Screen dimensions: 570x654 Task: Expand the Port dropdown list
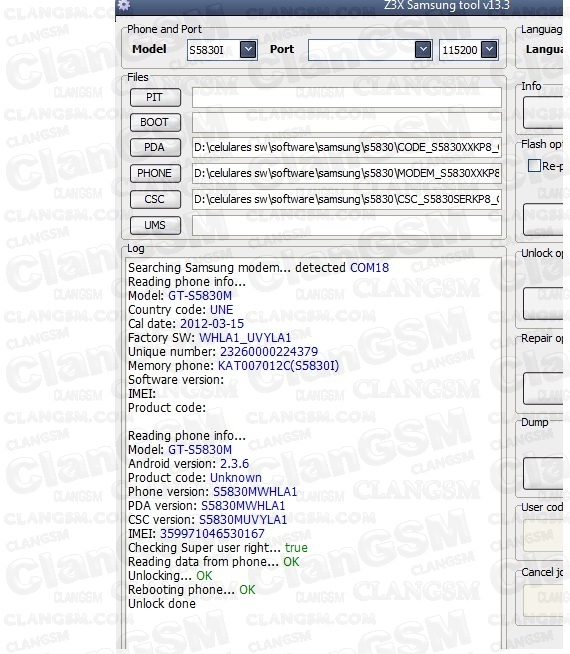point(423,50)
